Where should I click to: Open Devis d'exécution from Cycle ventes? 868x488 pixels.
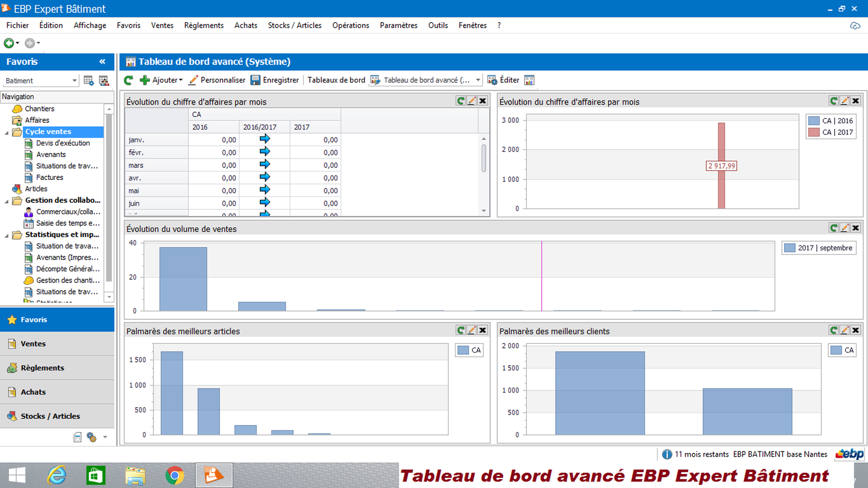click(63, 143)
